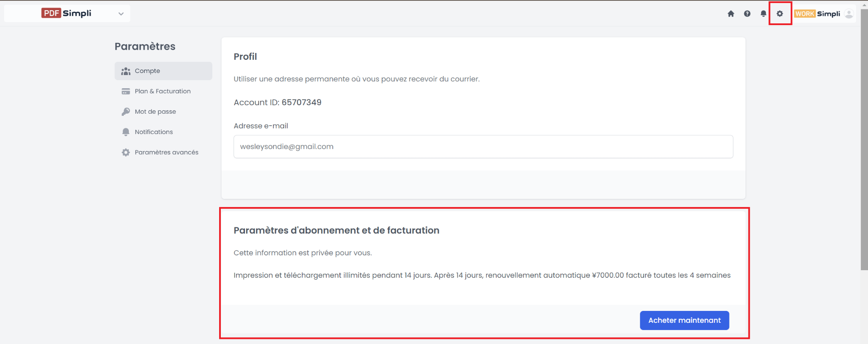Click the bell icon in top bar
Image resolution: width=868 pixels, height=344 pixels.
(x=763, y=14)
